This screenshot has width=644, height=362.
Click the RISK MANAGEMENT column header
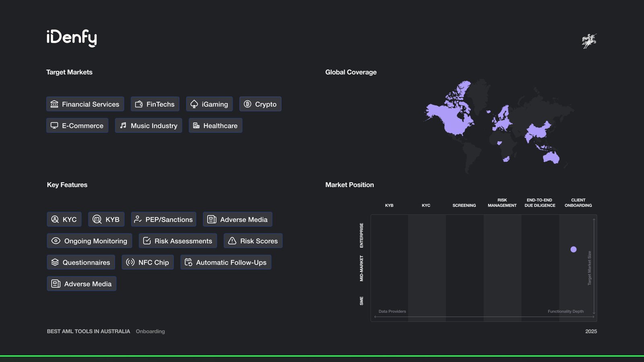point(502,203)
